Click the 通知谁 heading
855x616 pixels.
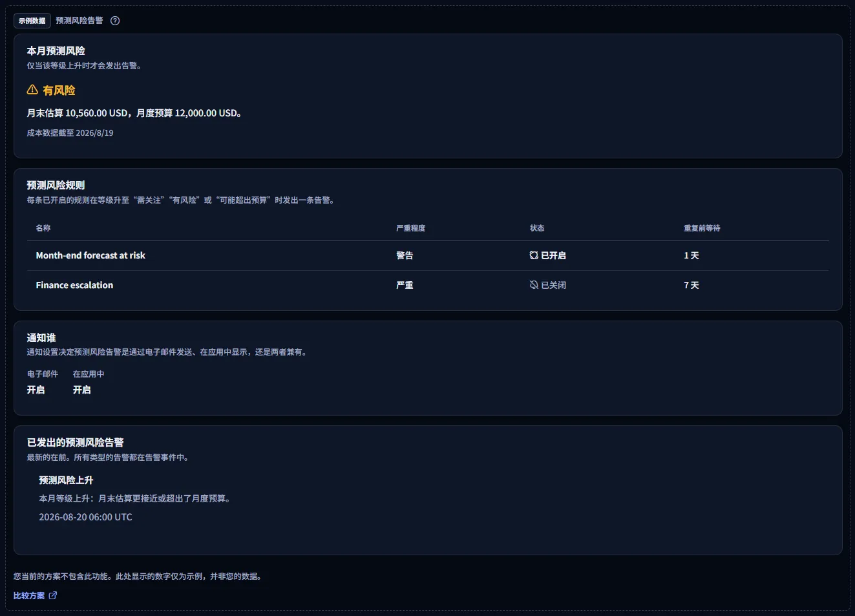(41, 337)
